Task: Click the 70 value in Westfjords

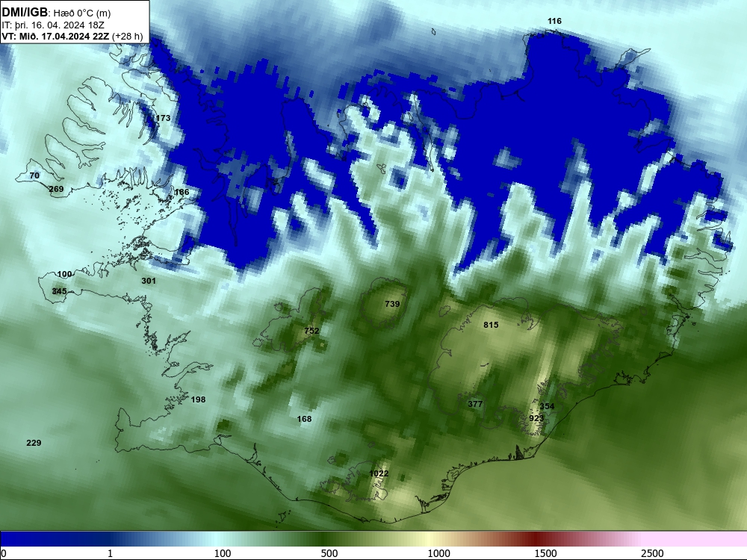Action: [x=34, y=175]
